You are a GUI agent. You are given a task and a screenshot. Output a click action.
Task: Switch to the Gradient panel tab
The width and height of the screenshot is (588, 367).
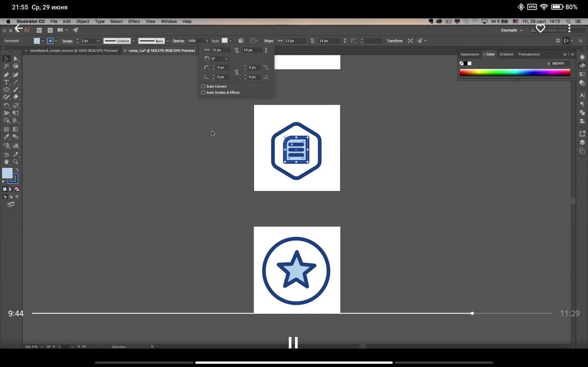[506, 54]
